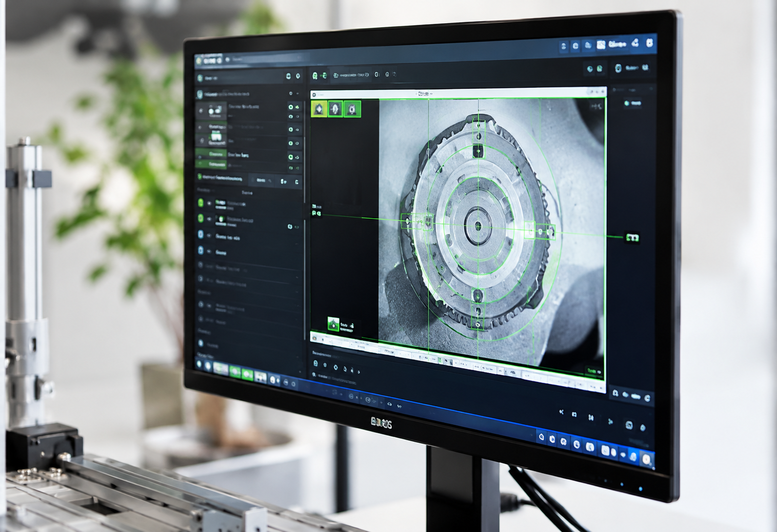Click the rightmost round icon in the bottom-right taskbar
The image size is (777, 532).
click(x=647, y=459)
